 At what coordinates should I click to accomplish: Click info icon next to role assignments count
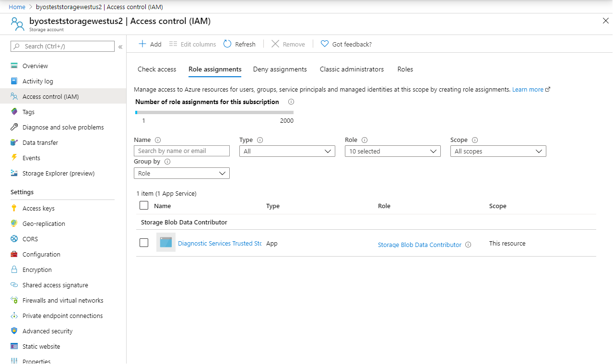pyautogui.click(x=291, y=102)
